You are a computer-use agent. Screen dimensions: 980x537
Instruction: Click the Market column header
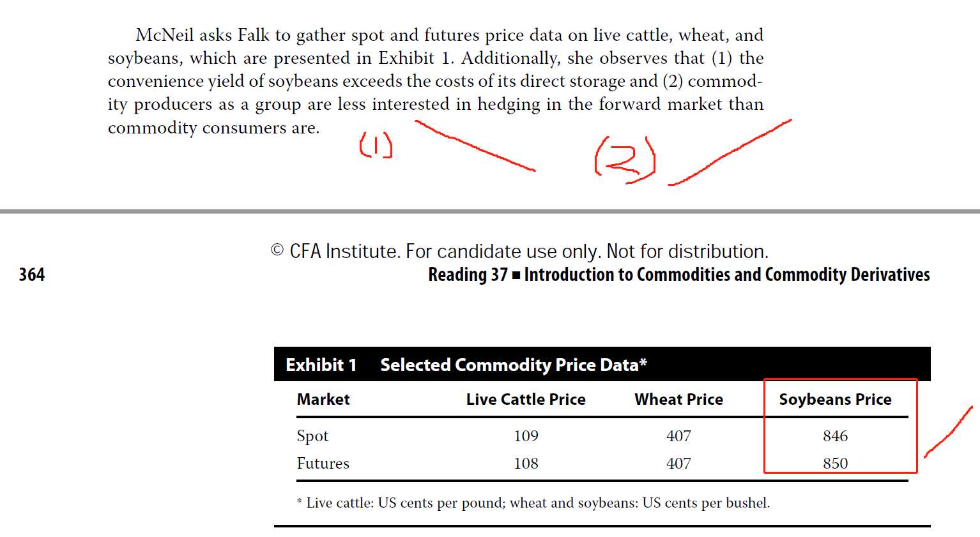point(323,399)
